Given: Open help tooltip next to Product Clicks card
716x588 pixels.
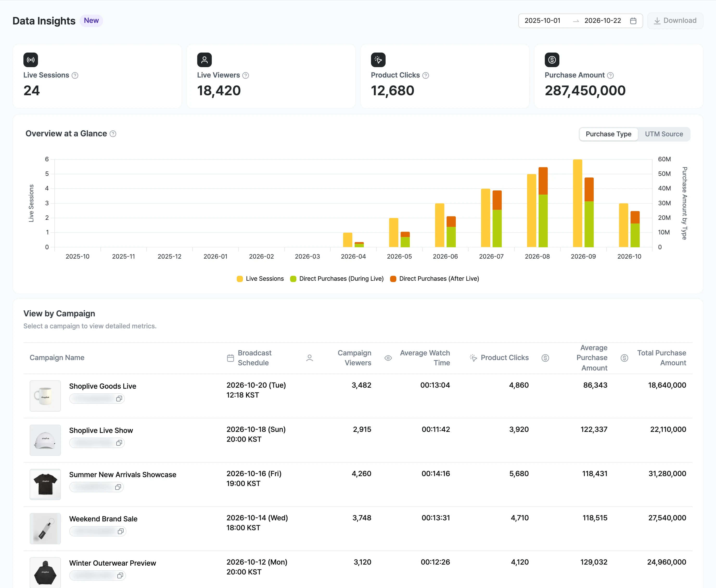Looking at the screenshot, I should point(426,75).
